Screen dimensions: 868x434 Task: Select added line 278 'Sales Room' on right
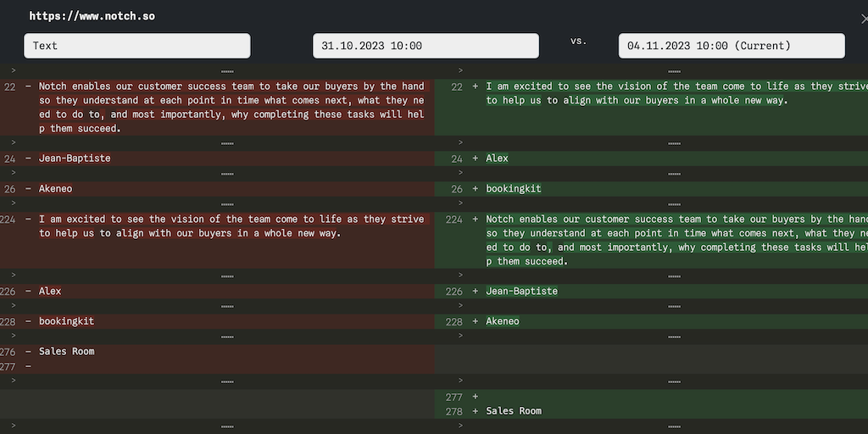pos(513,411)
